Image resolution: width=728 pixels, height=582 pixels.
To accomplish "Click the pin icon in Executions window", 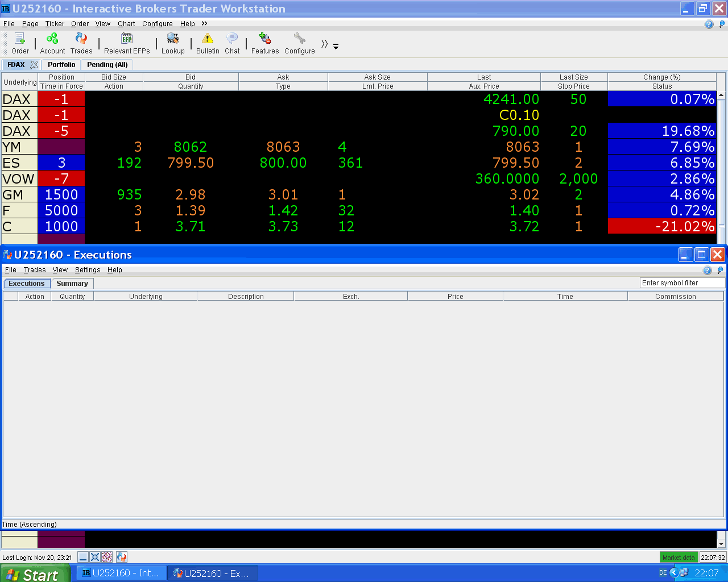I will click(721, 271).
